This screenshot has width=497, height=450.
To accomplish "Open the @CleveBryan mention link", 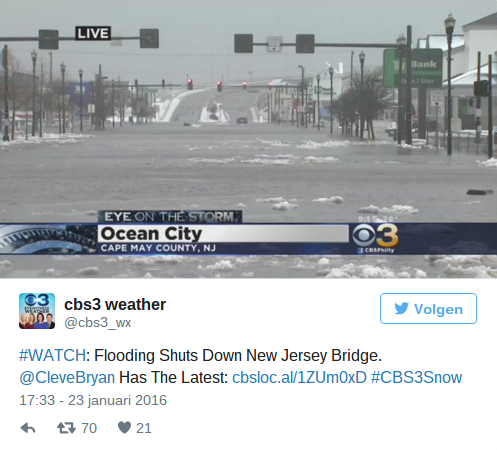I will [x=67, y=378].
